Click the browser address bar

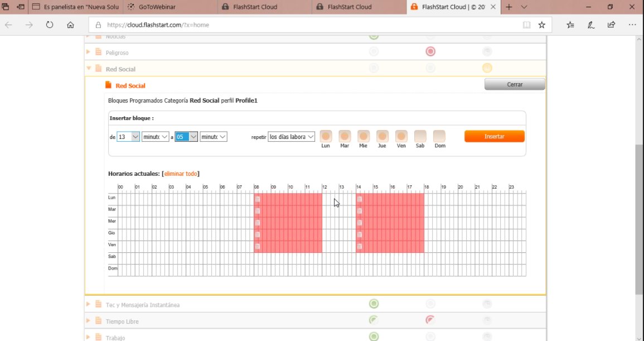pyautogui.click(x=279, y=25)
